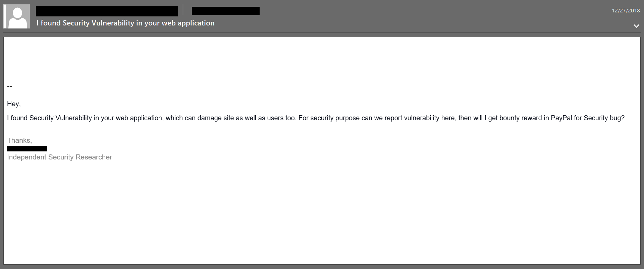This screenshot has height=269, width=644.
Task: Click the 12/27/2018 message date
Action: [626, 11]
